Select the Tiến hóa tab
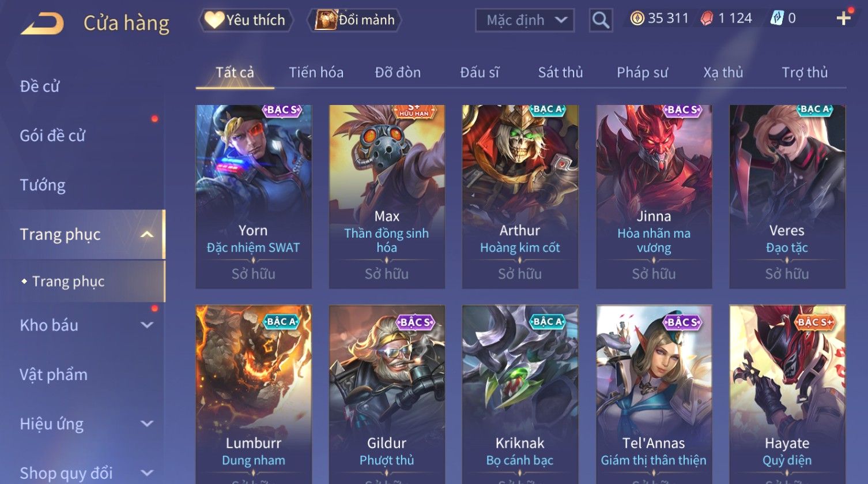 [316, 73]
